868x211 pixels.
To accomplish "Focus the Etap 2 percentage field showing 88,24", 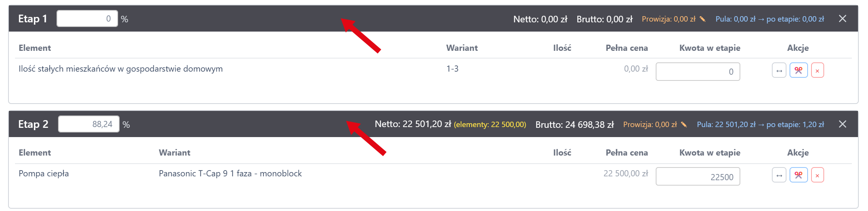I will (x=89, y=124).
